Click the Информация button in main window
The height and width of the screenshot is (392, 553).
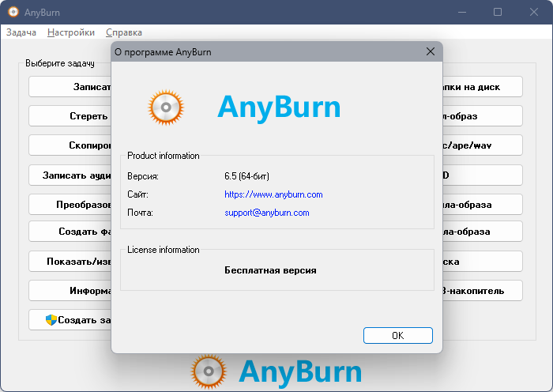point(70,291)
